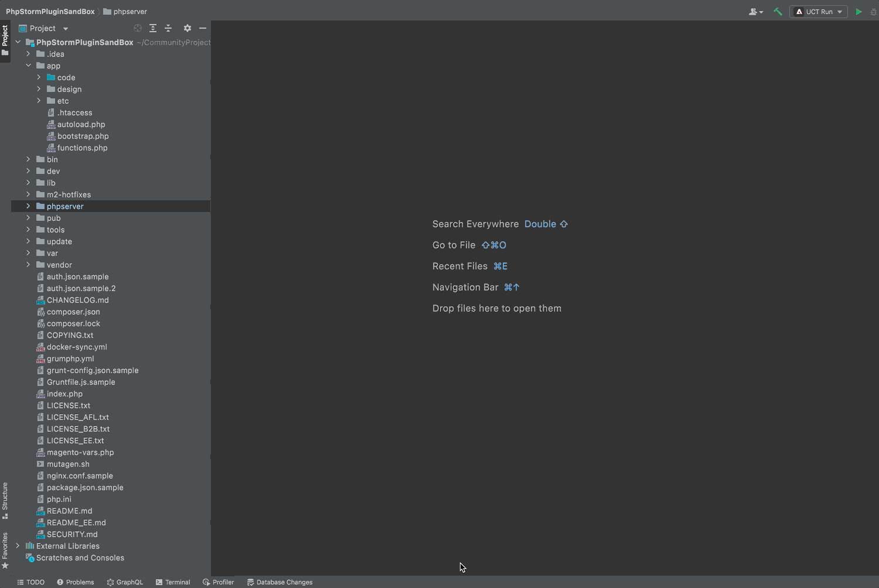This screenshot has height=588, width=879.
Task: Open the GraphQL tool window
Action: (x=125, y=582)
